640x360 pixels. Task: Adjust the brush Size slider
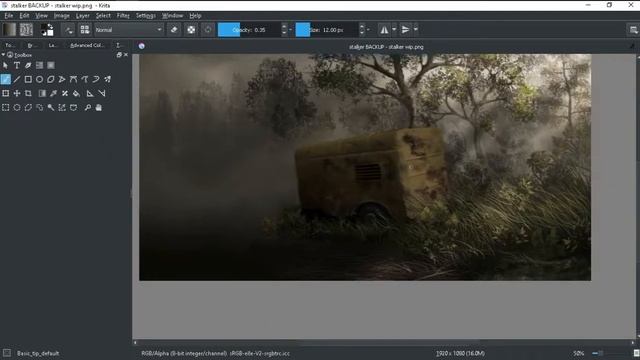[327, 30]
